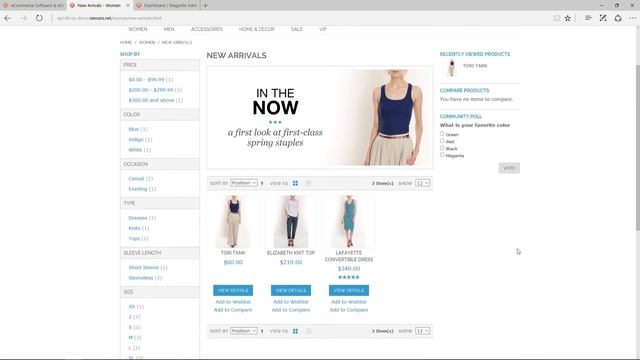Reload the page with refresh icon
Image resolution: width=640 pixels, height=360 pixels.
(39, 18)
